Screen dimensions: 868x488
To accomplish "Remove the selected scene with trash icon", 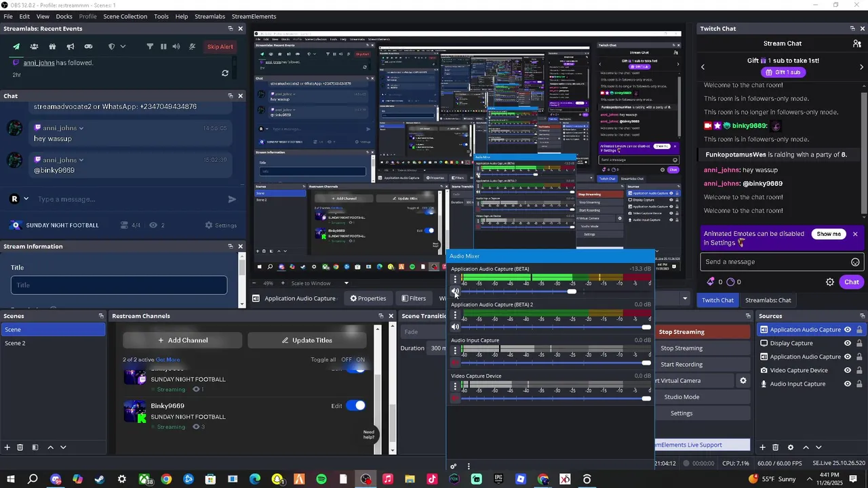I will tap(20, 447).
